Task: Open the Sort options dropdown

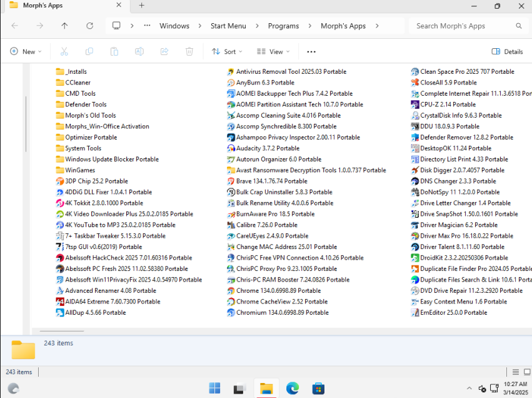Action: pos(227,51)
